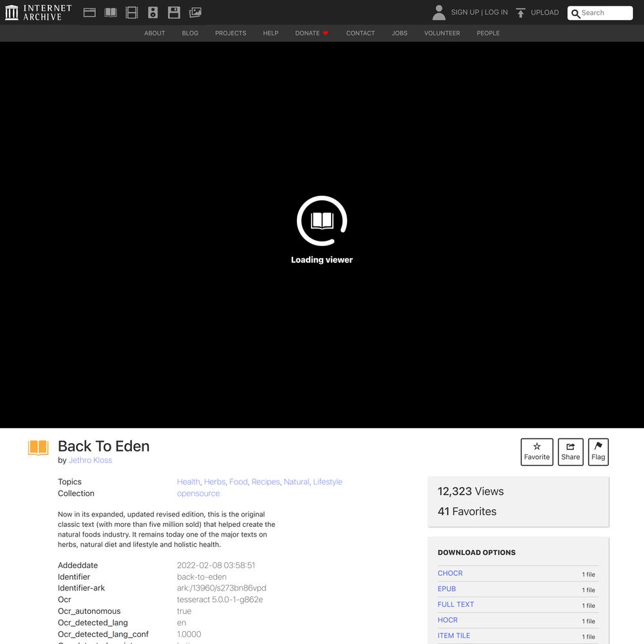Click the SIGN UP link
This screenshot has width=644, height=644.
[x=465, y=12]
